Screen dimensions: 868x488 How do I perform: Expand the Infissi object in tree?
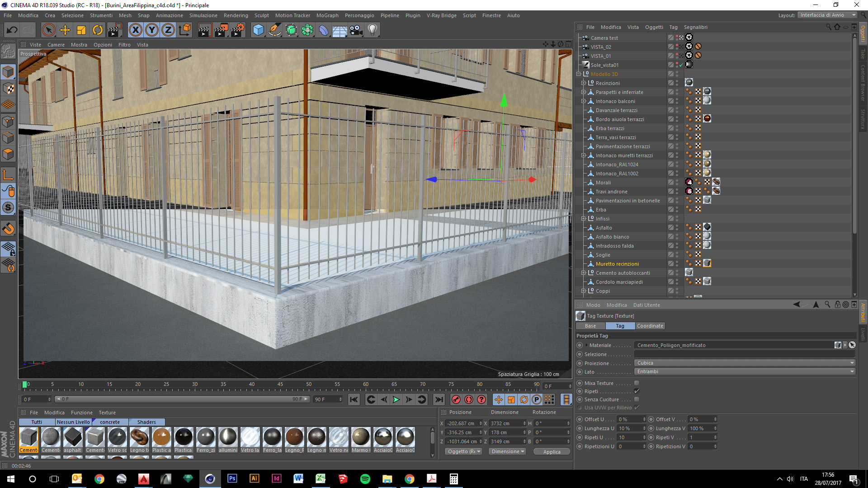click(x=583, y=219)
